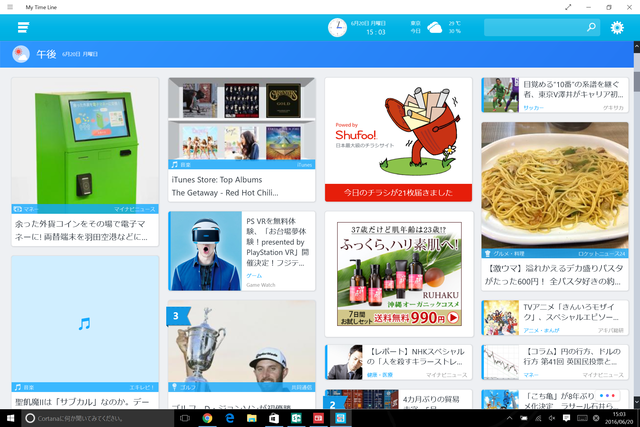
Task: Launch Google Chrome from the taskbar
Action: pos(207,418)
